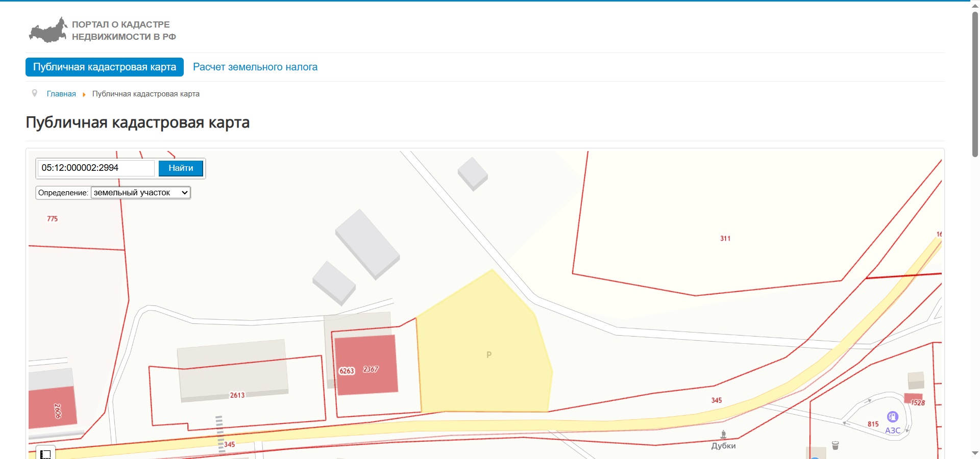The height and width of the screenshot is (459, 980).
Task: Open the measure tool icon on map
Action: tap(45, 453)
